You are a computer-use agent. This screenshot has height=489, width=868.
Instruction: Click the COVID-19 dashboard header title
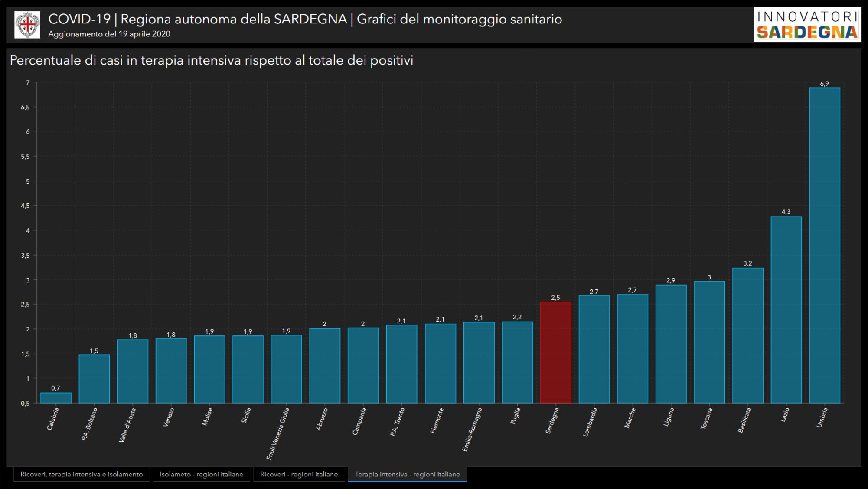click(x=305, y=19)
